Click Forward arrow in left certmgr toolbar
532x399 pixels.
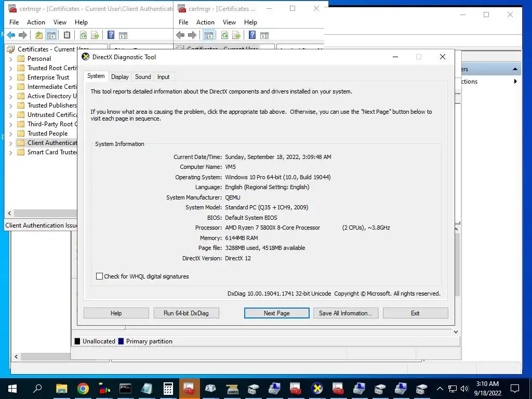tap(23, 35)
